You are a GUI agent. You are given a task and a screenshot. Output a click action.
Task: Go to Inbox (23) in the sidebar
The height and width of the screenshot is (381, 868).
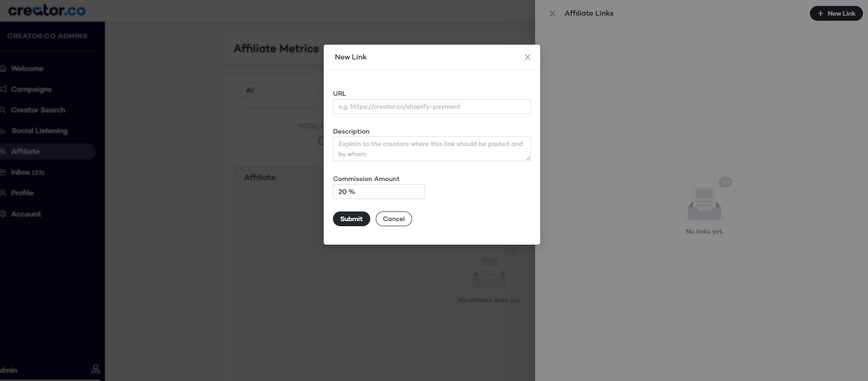click(28, 172)
